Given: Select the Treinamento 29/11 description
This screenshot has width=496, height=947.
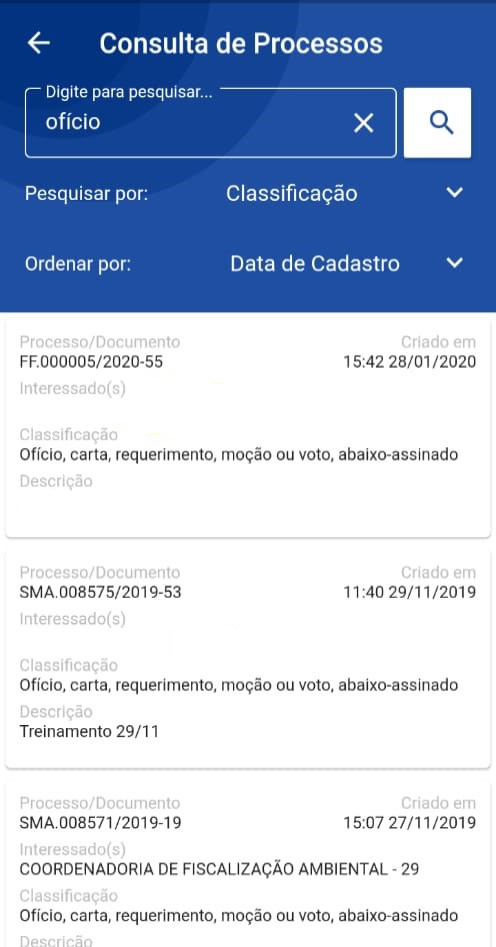Looking at the screenshot, I should pyautogui.click(x=89, y=731).
